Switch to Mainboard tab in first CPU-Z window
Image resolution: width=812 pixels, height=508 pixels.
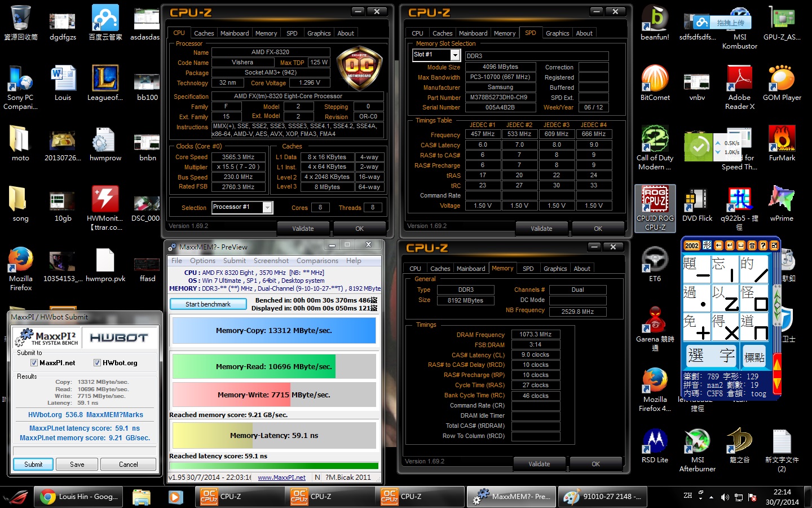click(235, 33)
